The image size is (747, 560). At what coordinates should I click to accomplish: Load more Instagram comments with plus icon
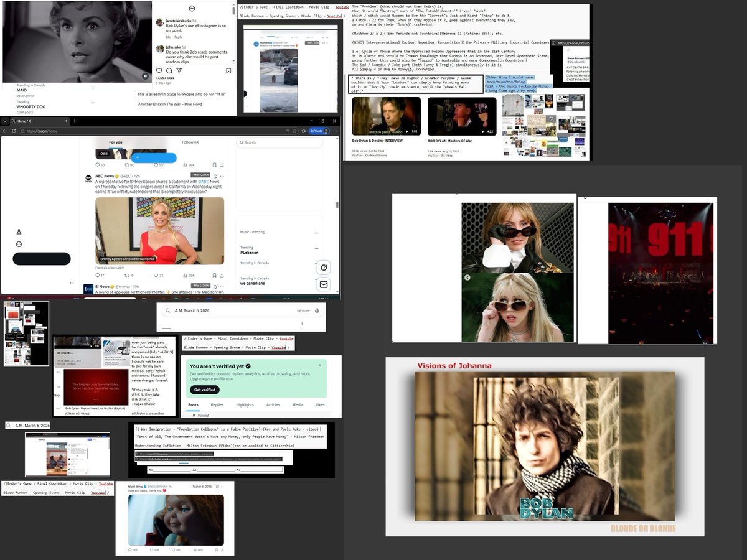[x=192, y=9]
